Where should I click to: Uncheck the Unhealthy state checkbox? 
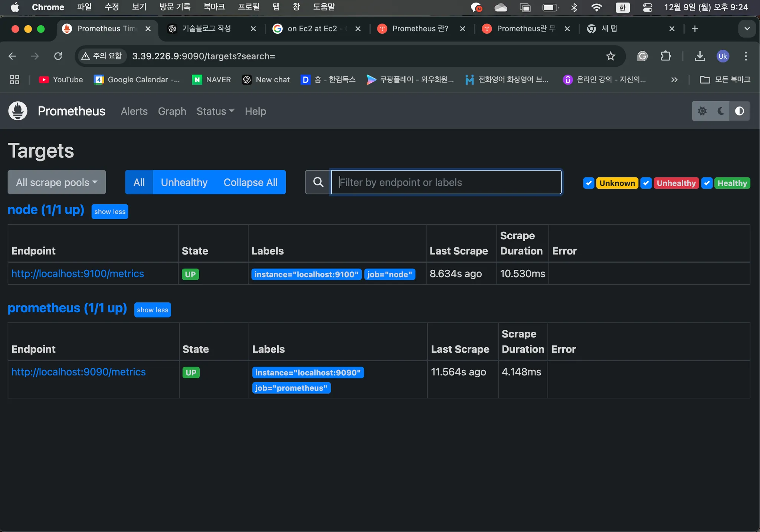[x=646, y=183]
